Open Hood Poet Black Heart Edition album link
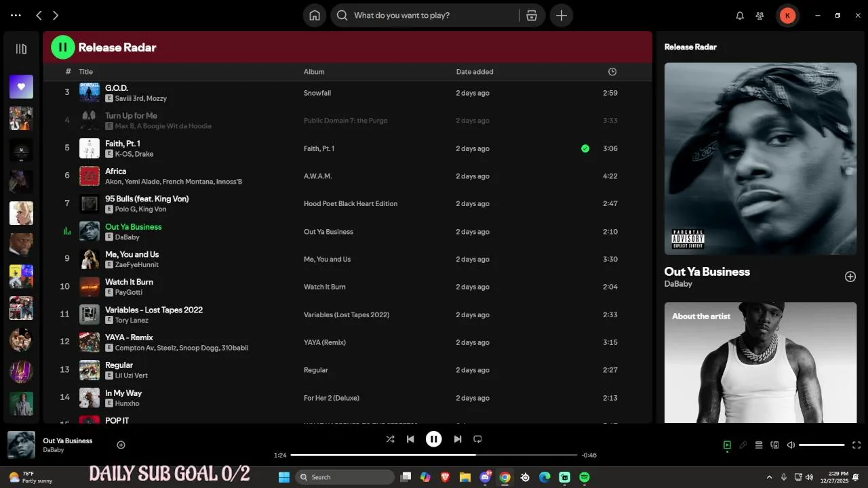 (x=351, y=204)
